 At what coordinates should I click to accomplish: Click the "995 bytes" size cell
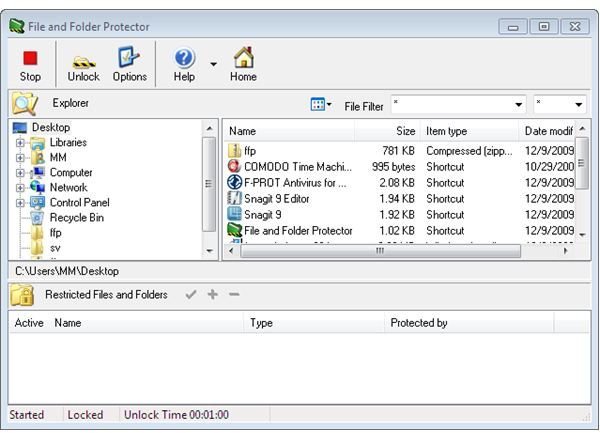pos(393,167)
